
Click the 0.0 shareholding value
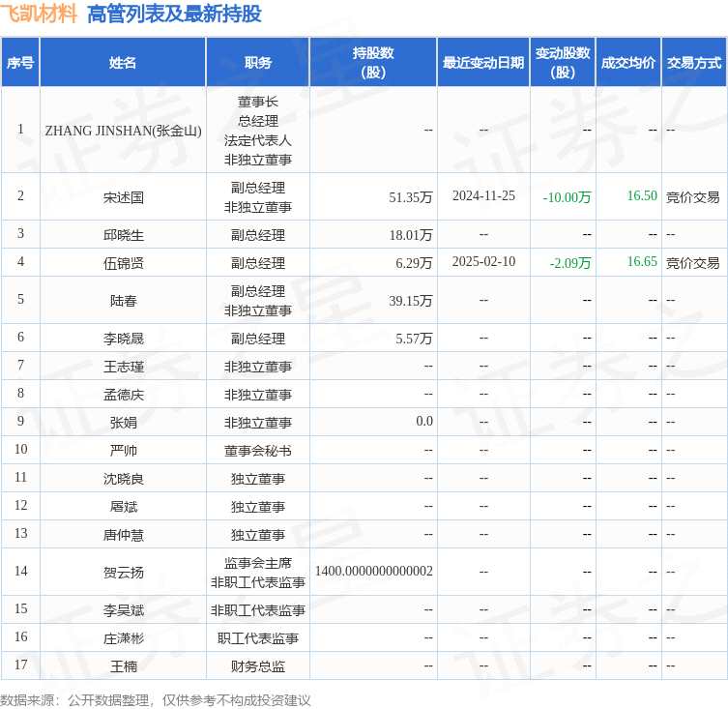coord(424,422)
